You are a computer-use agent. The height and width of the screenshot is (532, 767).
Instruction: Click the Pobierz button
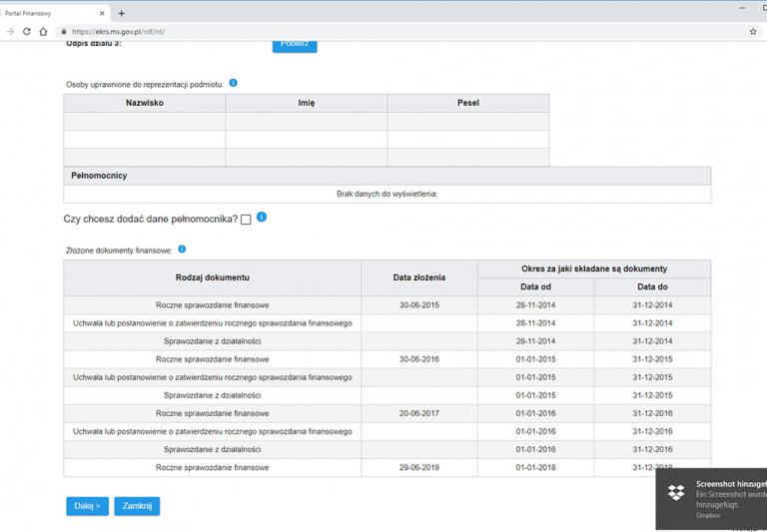point(295,44)
